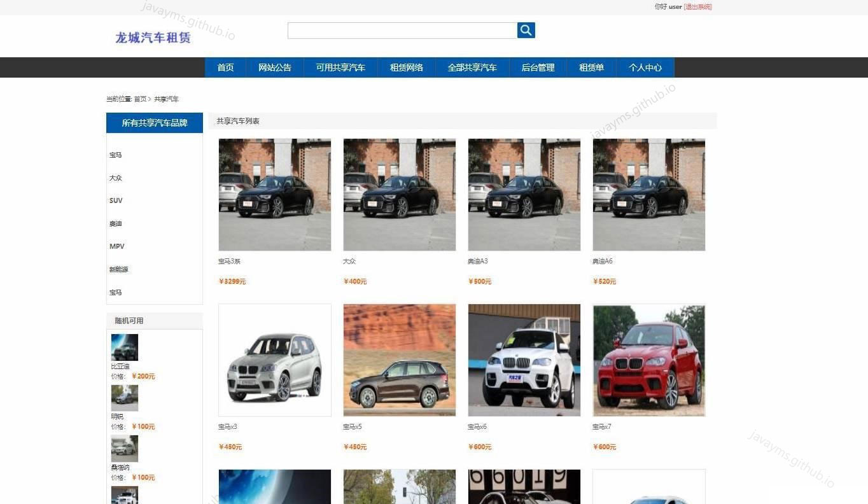This screenshot has width=868, height=504.
Task: Click the 桑塔纳 thumbnail in the sidebar
Action: point(124,449)
